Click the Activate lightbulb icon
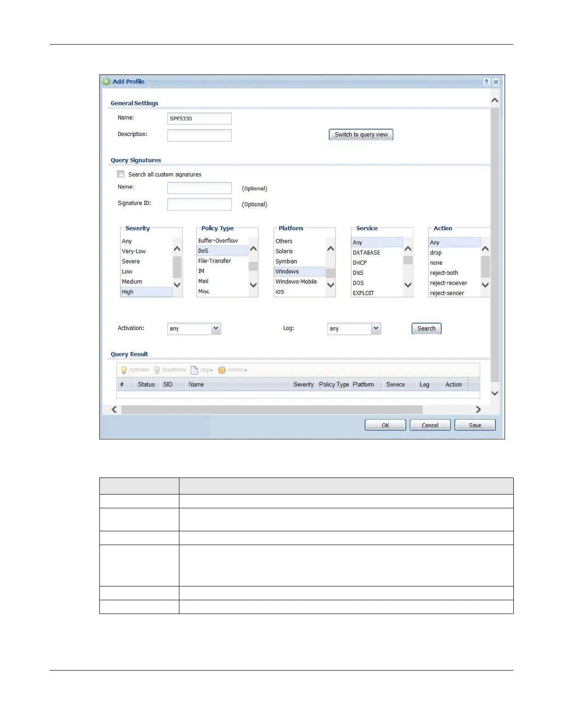The image size is (563, 728). click(124, 370)
